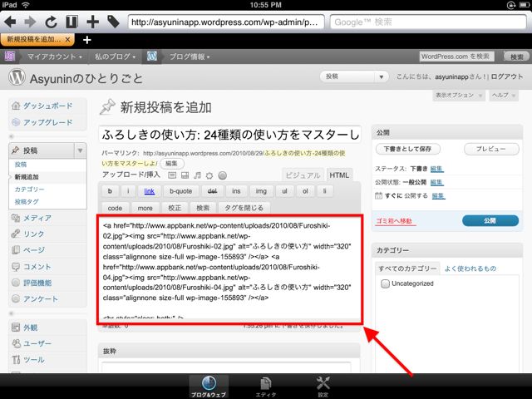
Task: Click the img quicktag button
Action: [x=261, y=191]
